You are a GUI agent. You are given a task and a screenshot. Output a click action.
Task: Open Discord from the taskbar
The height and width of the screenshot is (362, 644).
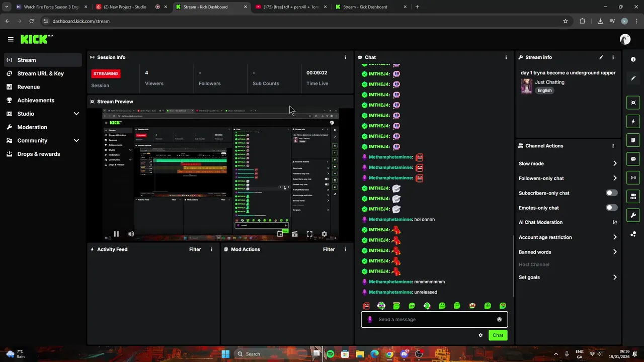404,354
